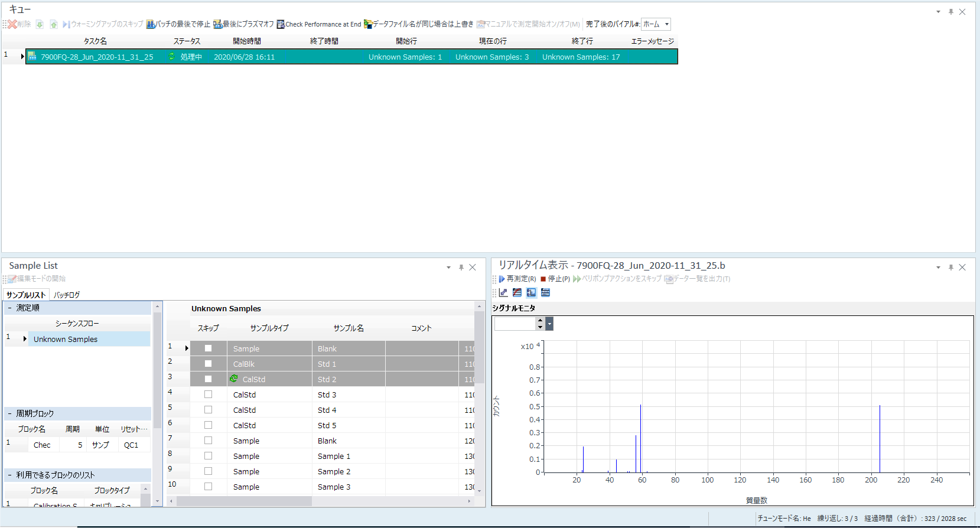Toggle skip checkbox for row 7 Blank
This screenshot has width=980, height=528.
[208, 441]
